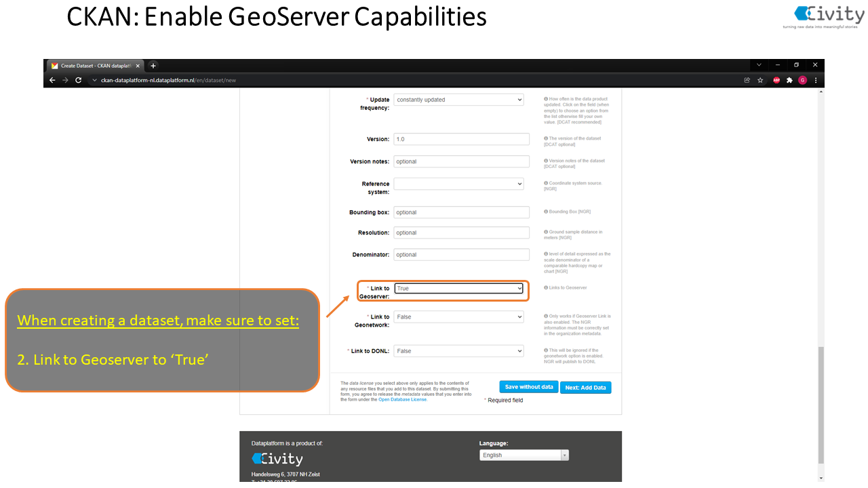Screen dimensions: 868x488
Task: Click the Resolution field
Action: coord(461,232)
